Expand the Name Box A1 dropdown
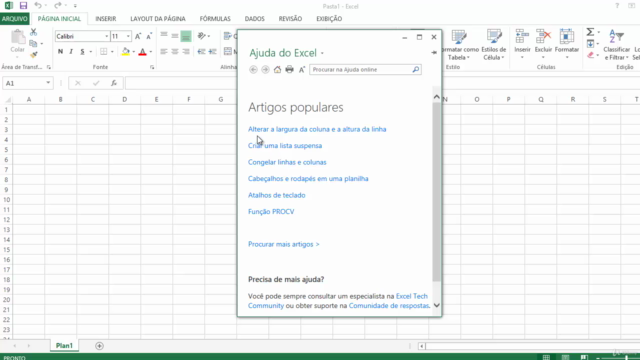The width and height of the screenshot is (640, 360). pyautogui.click(x=48, y=83)
